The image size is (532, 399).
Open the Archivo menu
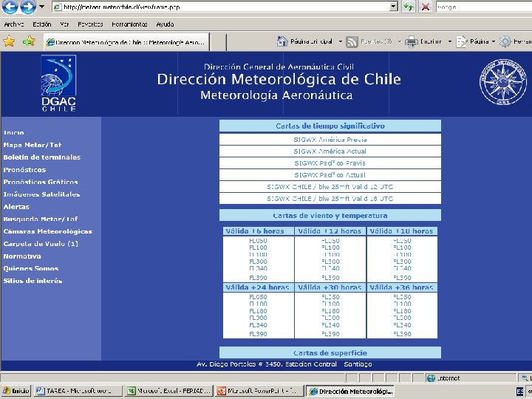(x=13, y=24)
